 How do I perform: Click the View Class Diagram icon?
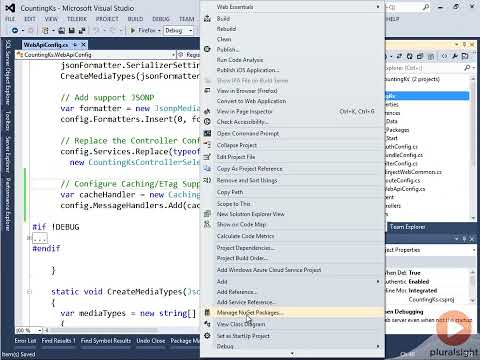[207, 324]
